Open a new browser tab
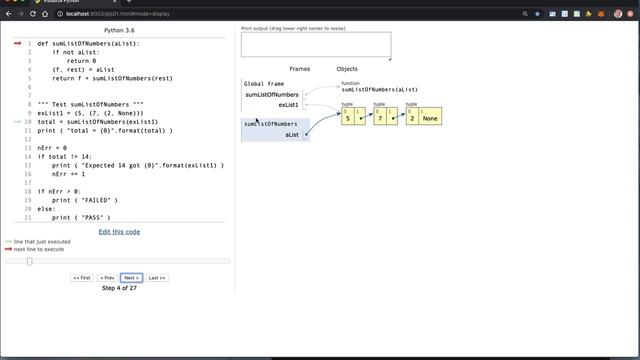This screenshot has height=360, width=640. click(x=129, y=2)
